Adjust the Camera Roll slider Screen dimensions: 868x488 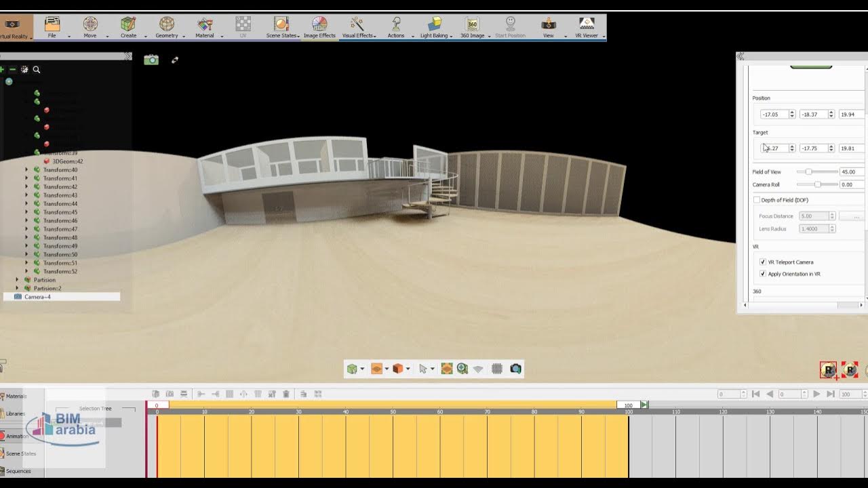(x=817, y=184)
